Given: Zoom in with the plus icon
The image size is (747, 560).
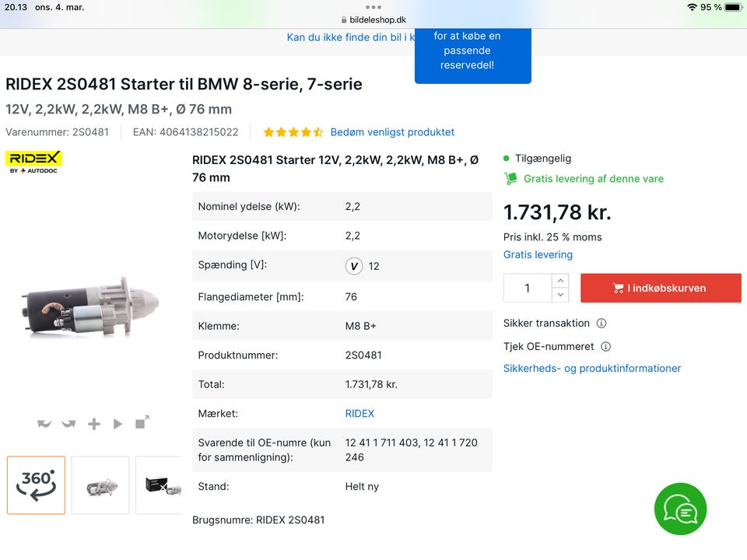Looking at the screenshot, I should [93, 424].
